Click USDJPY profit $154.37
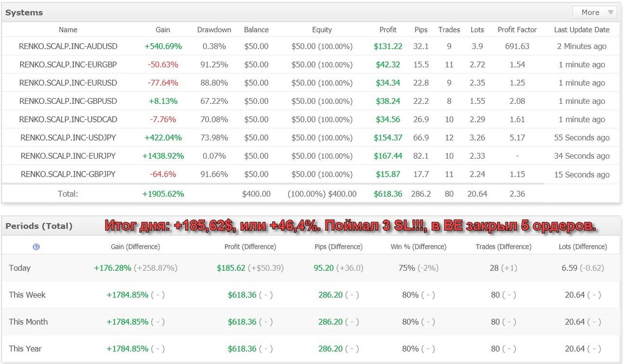 tap(388, 138)
